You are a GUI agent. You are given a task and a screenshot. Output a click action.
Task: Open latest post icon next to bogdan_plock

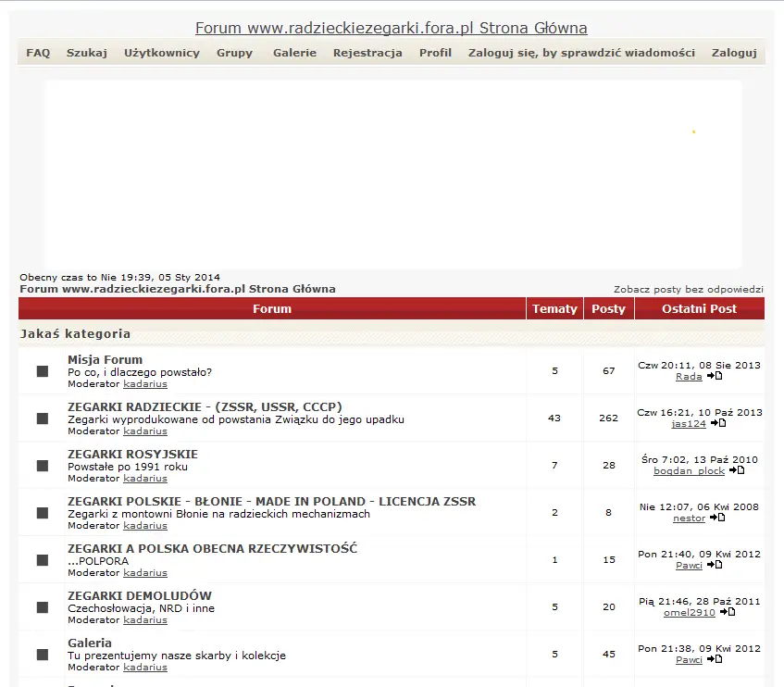click(x=737, y=470)
